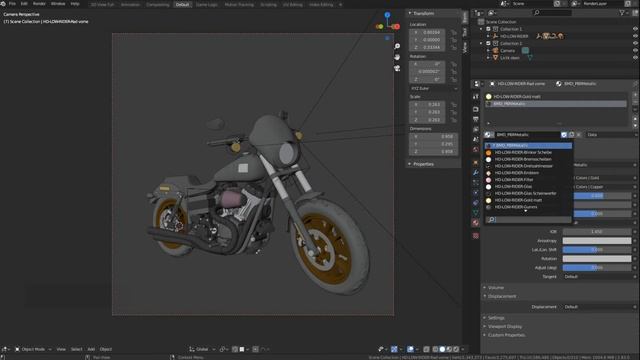Screen dimensions: 640x360
Task: Open the Texture properties tab icon
Action: (x=476, y=236)
